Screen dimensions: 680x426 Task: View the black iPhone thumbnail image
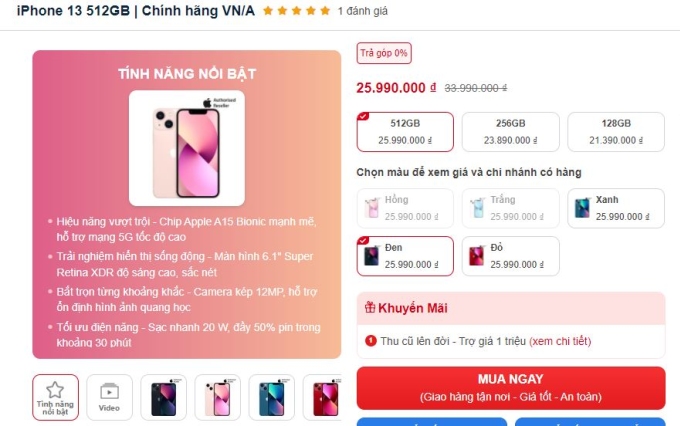click(163, 397)
